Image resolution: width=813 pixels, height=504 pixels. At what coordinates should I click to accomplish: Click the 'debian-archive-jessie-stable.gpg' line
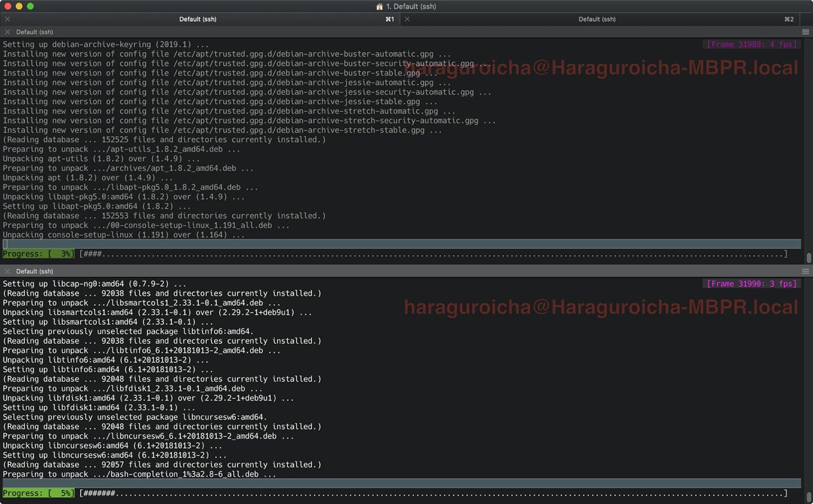point(220,102)
